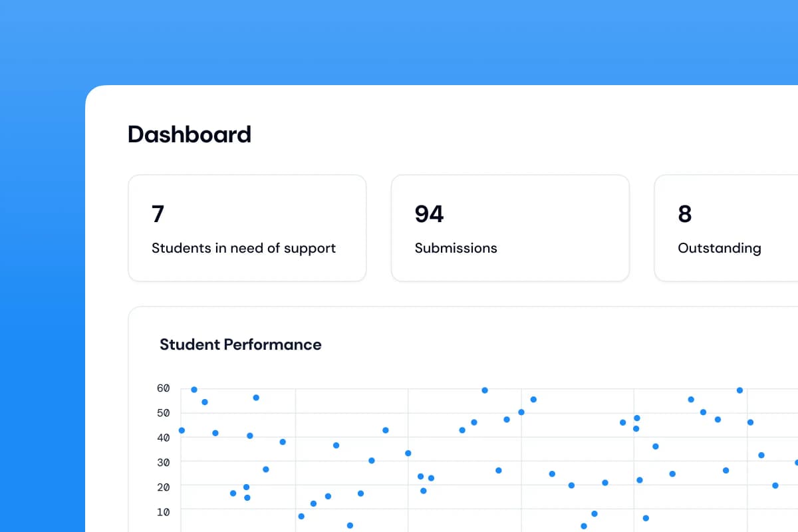Open the Submissions card
This screenshot has width=798, height=532.
tap(510, 227)
